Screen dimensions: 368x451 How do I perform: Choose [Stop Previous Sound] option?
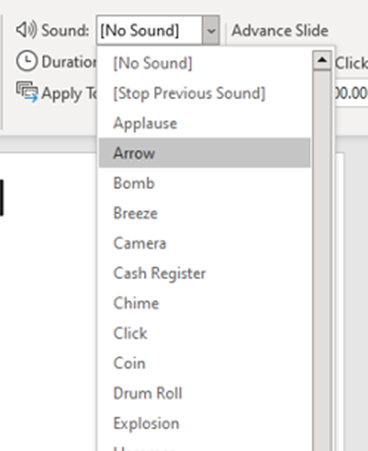coord(205,93)
